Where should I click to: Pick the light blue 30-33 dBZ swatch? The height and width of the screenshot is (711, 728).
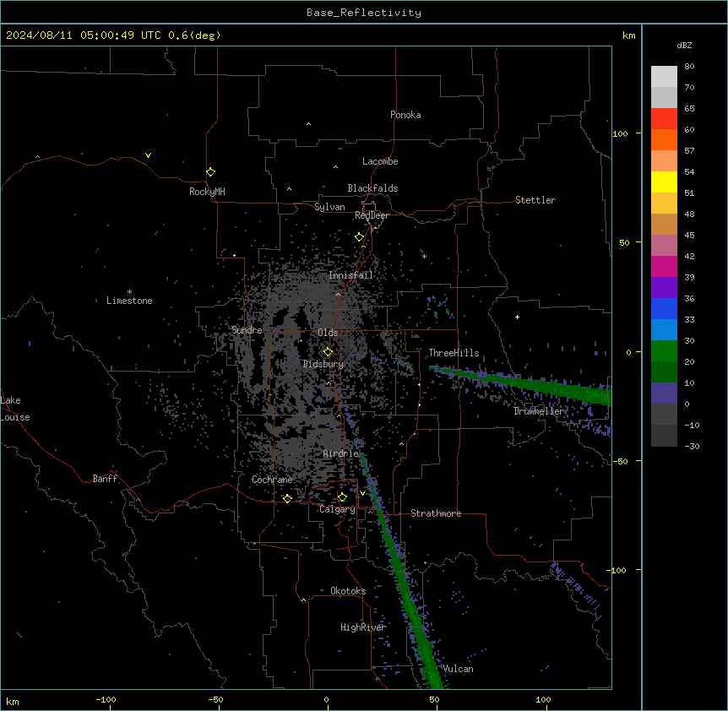coord(664,330)
